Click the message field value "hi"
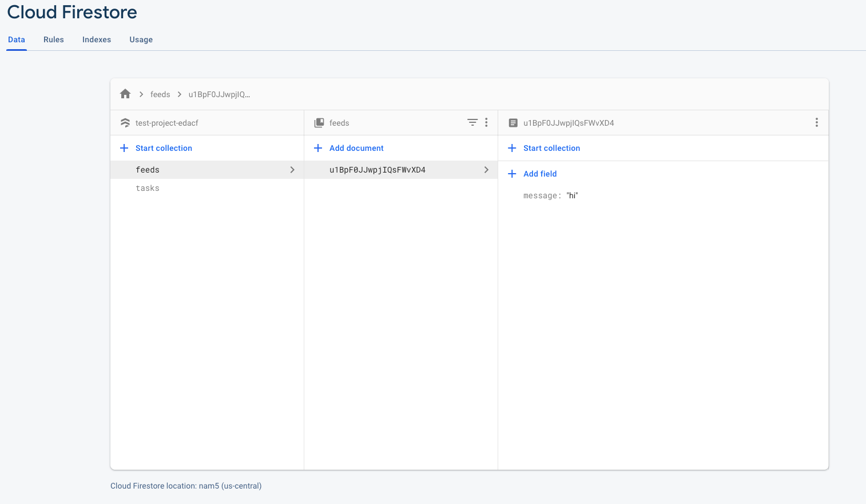The image size is (866, 504). 572,195
